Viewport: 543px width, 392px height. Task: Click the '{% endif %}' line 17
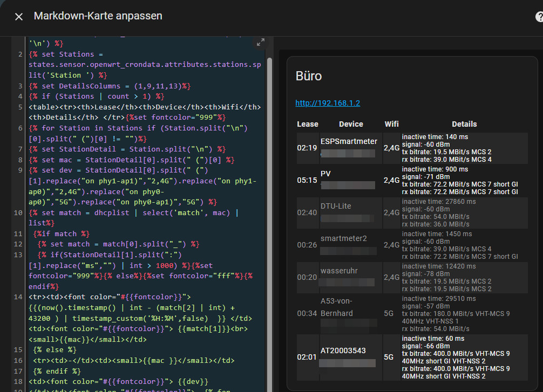pyautogui.click(x=57, y=371)
